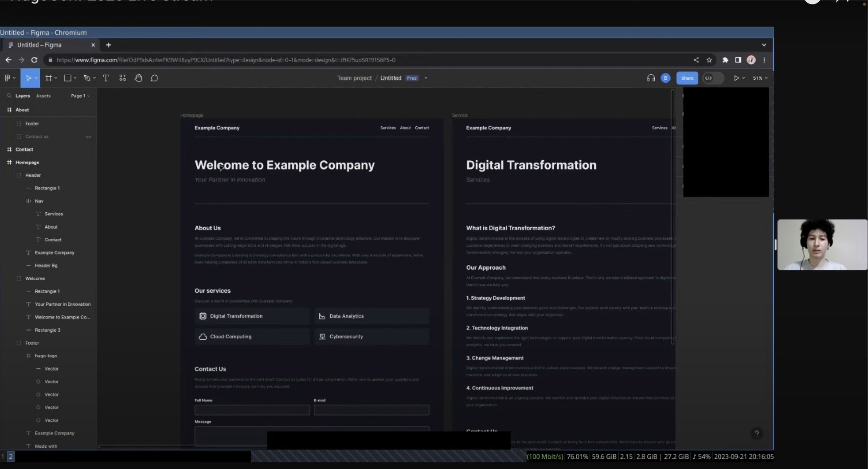868x469 pixels.
Task: Click the Present play icon
Action: point(736,78)
